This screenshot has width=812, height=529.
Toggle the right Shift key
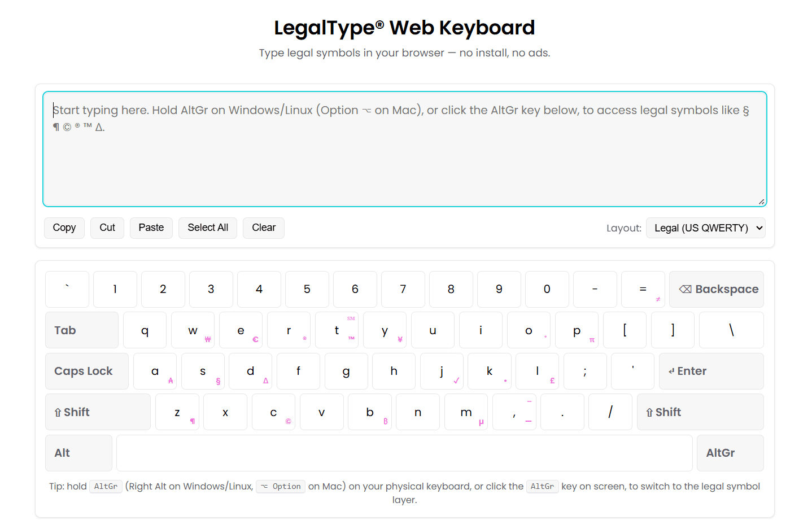[700, 412]
